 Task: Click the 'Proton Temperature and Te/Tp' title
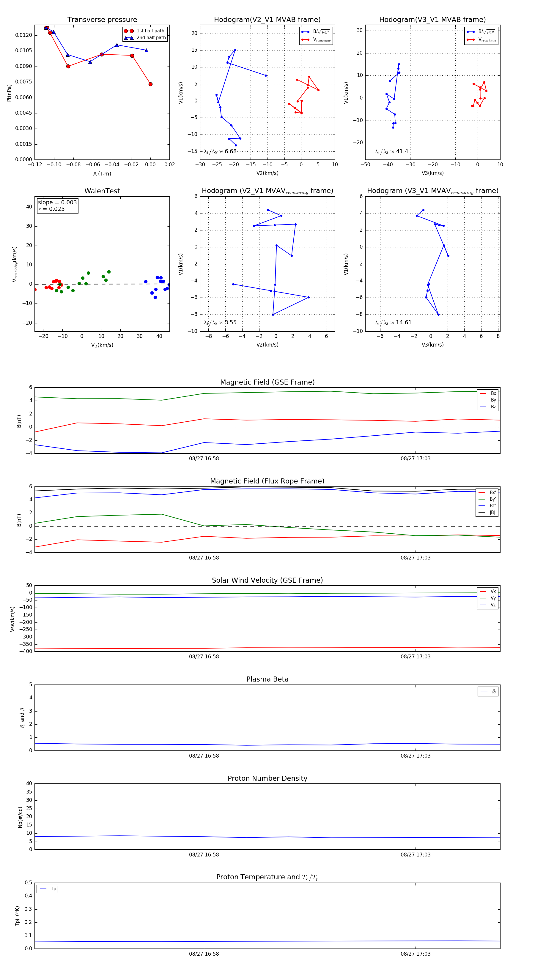coord(267,877)
